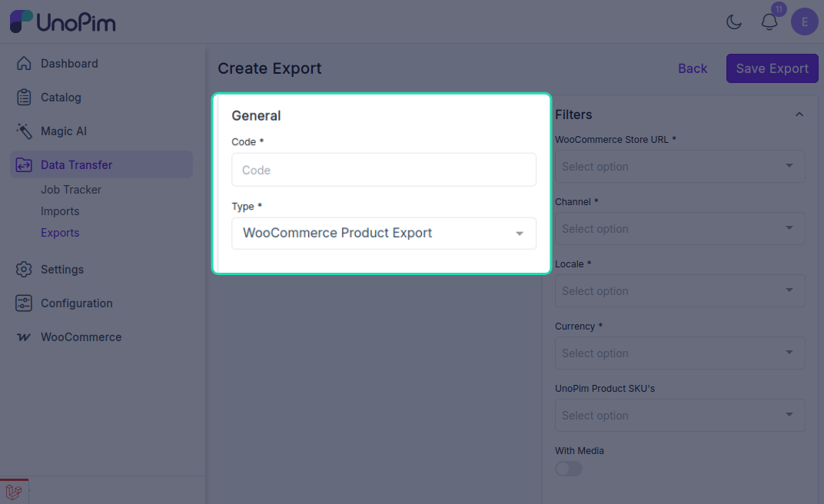The image size is (824, 504).
Task: Open the Currency select dropdown
Action: [680, 353]
